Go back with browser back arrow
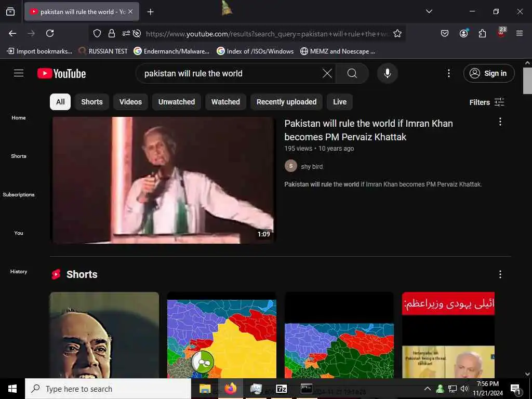532x399 pixels. 12,33
